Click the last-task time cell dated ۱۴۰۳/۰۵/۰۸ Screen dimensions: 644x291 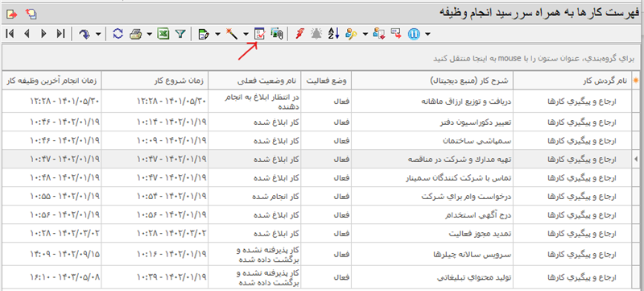52,277
